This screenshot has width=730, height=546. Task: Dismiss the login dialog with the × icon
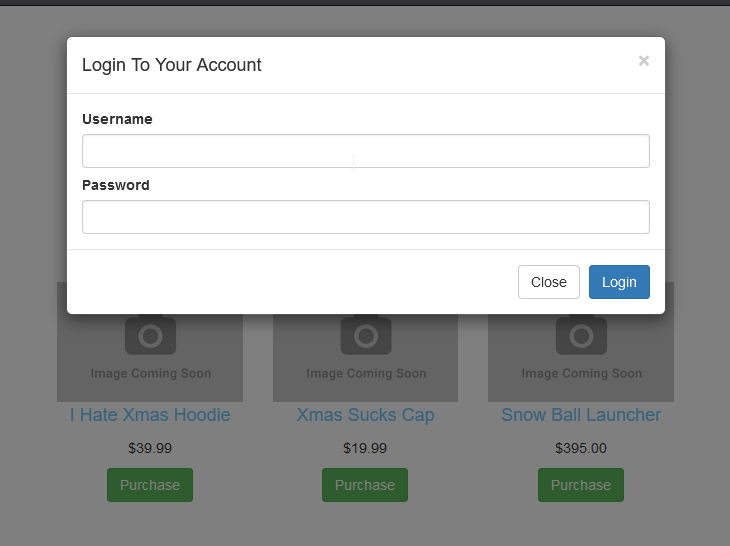(643, 61)
